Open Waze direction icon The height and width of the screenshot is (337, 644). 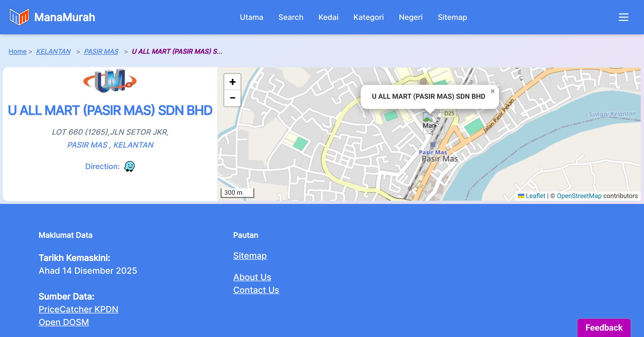click(x=129, y=166)
